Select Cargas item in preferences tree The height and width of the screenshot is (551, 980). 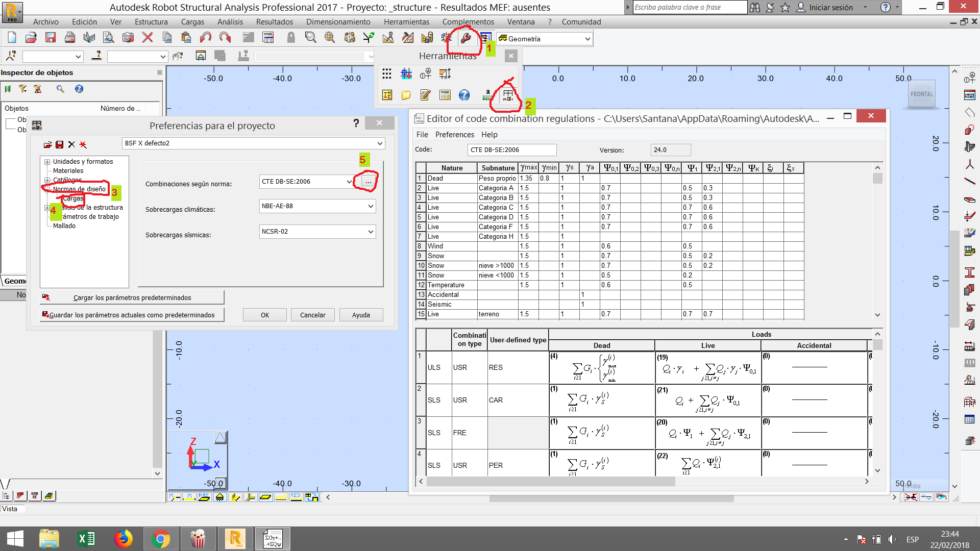[x=73, y=198]
